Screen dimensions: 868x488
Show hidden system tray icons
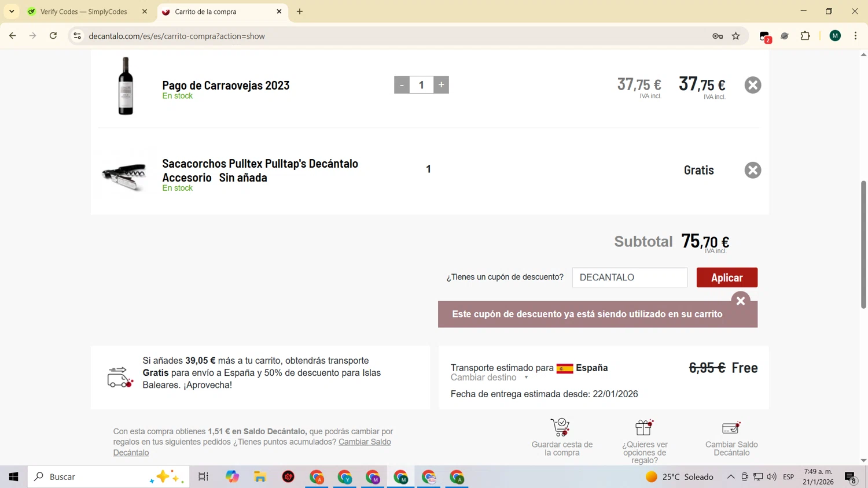(x=731, y=477)
